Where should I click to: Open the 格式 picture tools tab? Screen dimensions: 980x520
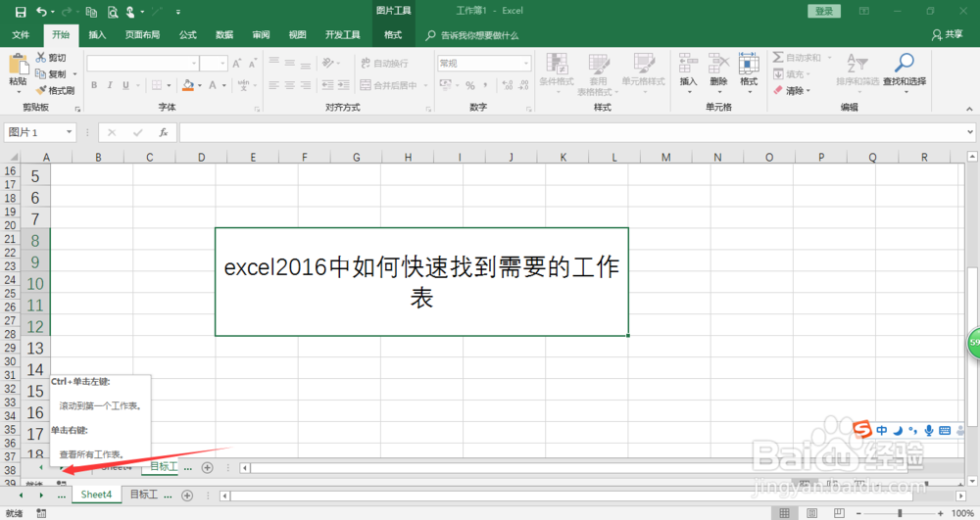click(393, 35)
